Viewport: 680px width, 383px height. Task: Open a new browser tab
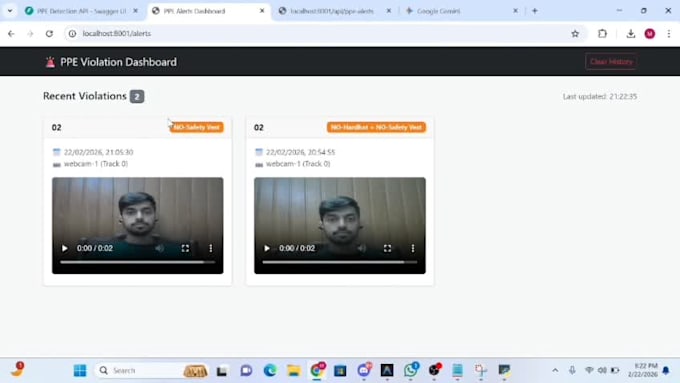535,11
